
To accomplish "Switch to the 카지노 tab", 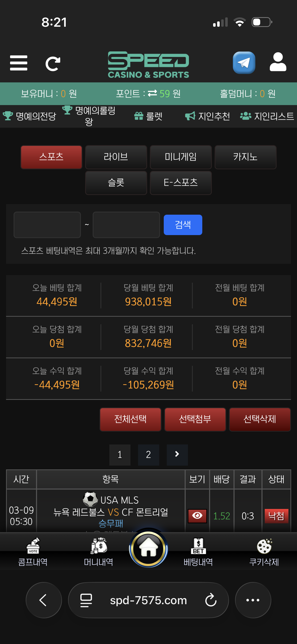I will pos(245,157).
